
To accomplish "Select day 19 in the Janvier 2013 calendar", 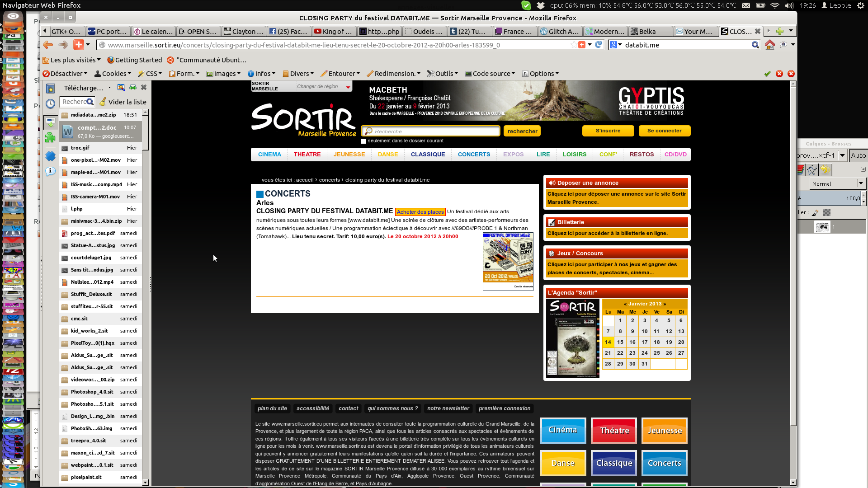I will [x=669, y=342].
